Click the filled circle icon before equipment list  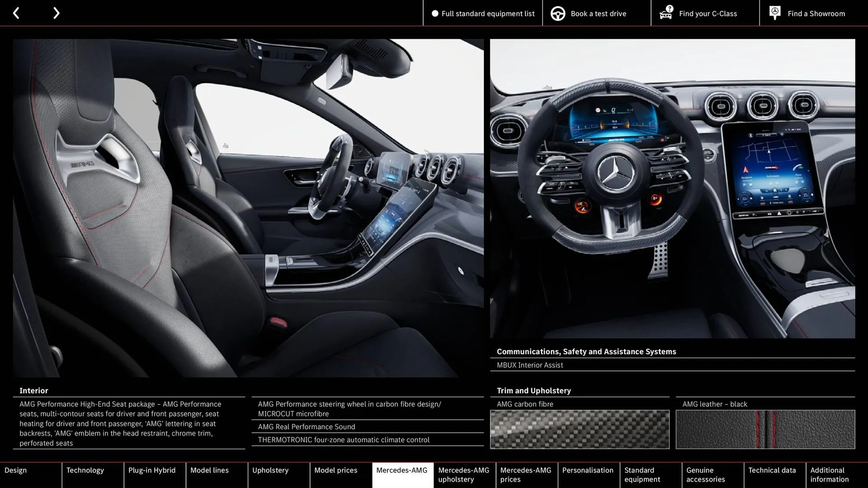click(x=435, y=14)
